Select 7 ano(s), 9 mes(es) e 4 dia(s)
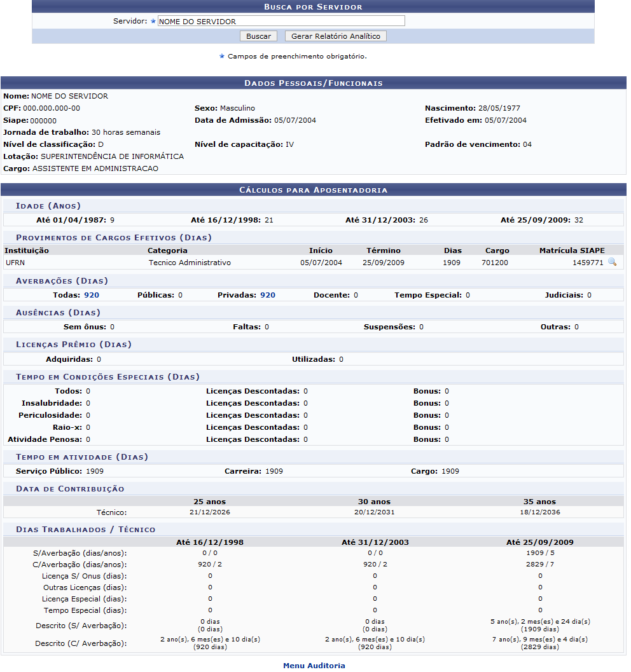Screen dimensions: 631x672 [x=540, y=640]
